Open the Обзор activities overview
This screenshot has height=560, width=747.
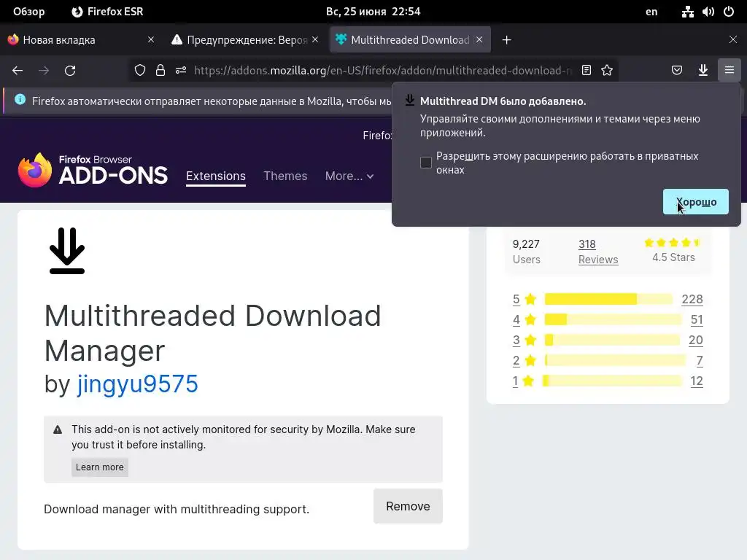(x=29, y=12)
